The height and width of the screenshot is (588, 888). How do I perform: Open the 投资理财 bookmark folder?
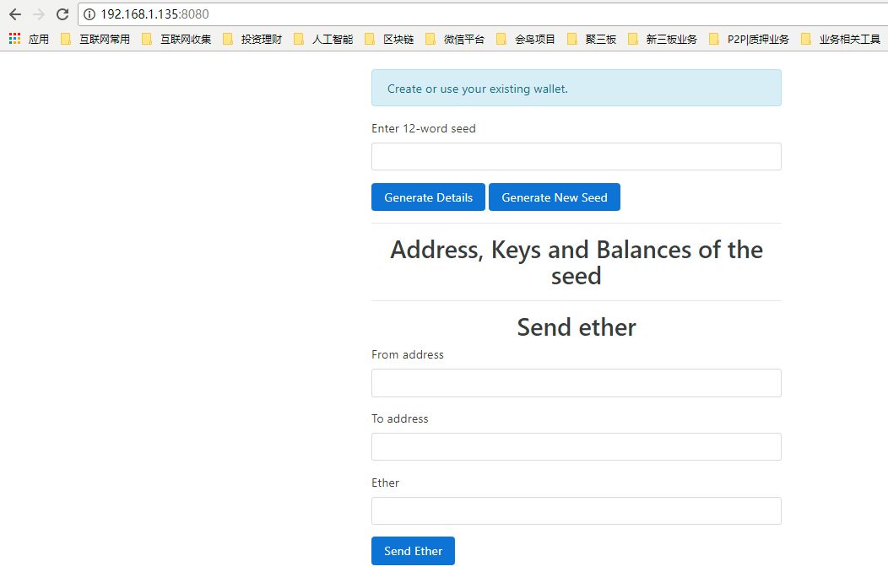252,39
